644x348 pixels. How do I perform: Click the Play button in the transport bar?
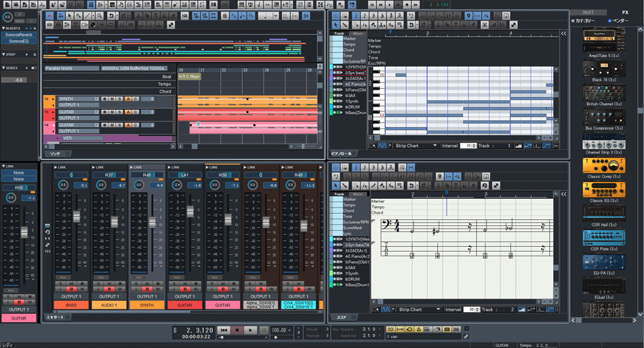click(x=251, y=330)
